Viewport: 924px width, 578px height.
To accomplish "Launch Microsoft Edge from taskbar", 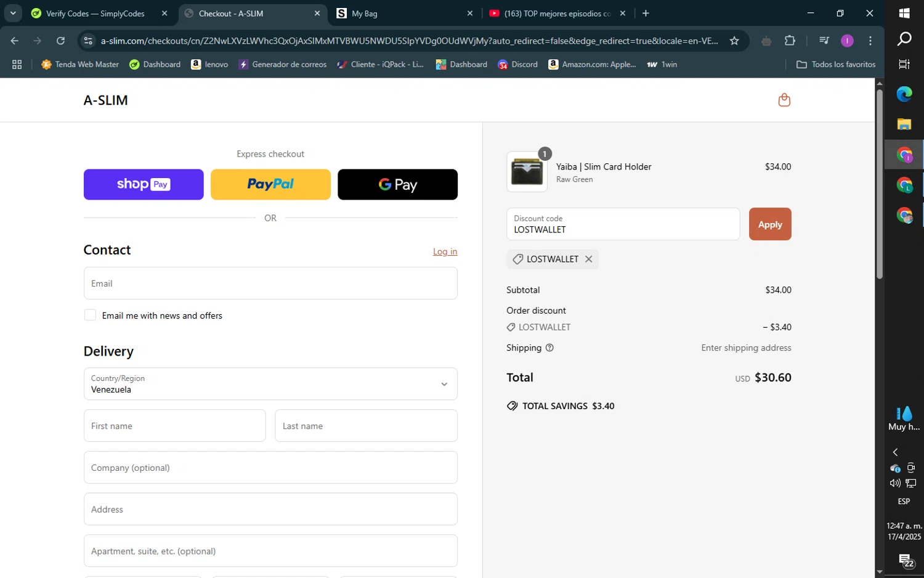I will click(x=904, y=94).
